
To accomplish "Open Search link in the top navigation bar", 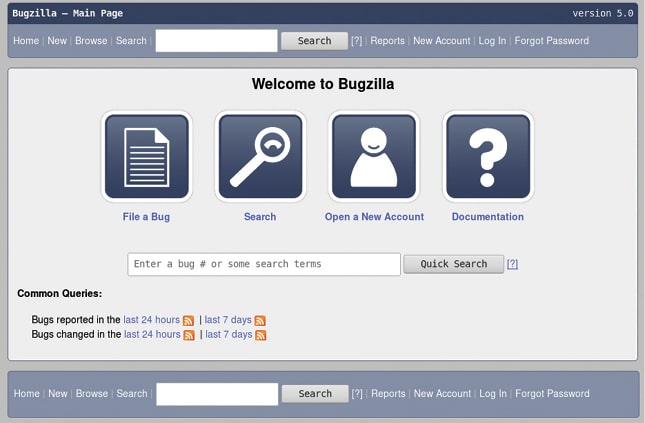I will [x=131, y=41].
